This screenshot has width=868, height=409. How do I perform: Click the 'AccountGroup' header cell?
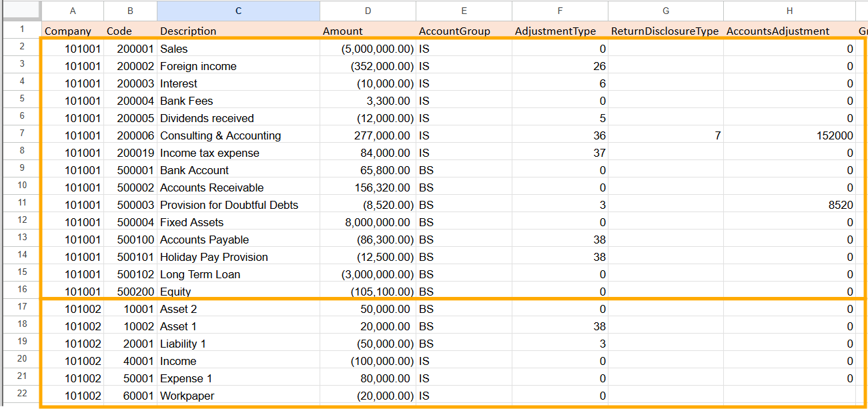pyautogui.click(x=464, y=31)
